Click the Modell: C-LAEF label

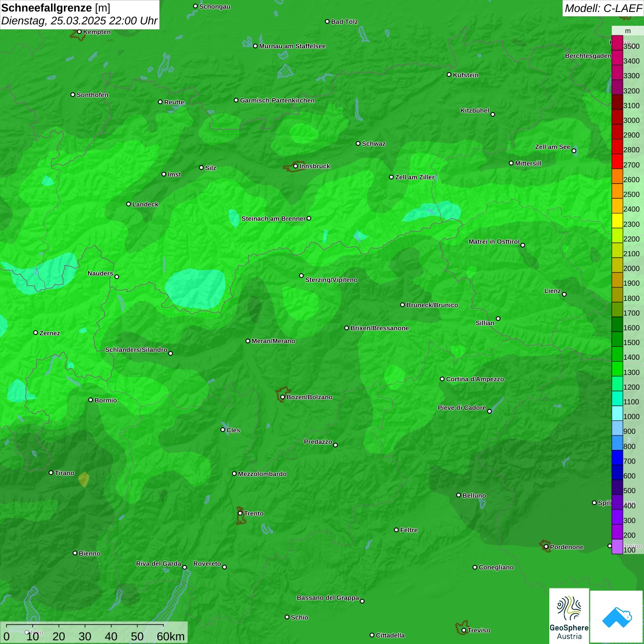[603, 8]
